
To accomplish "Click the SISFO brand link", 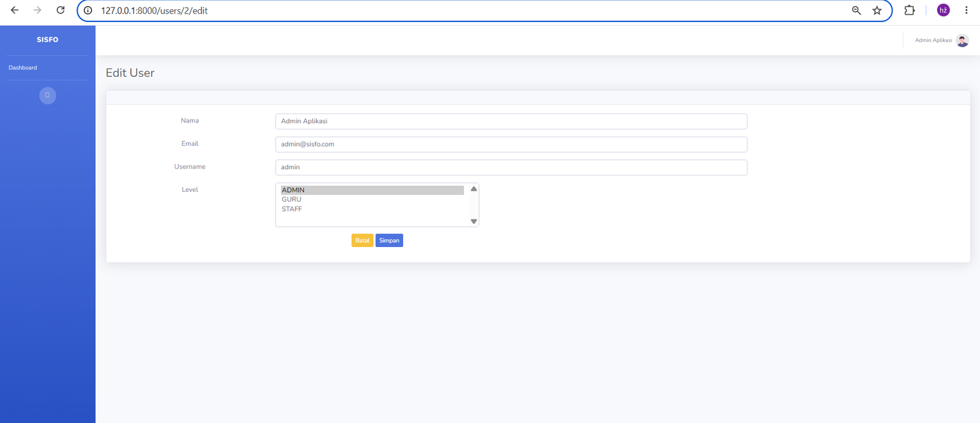I will click(48, 40).
